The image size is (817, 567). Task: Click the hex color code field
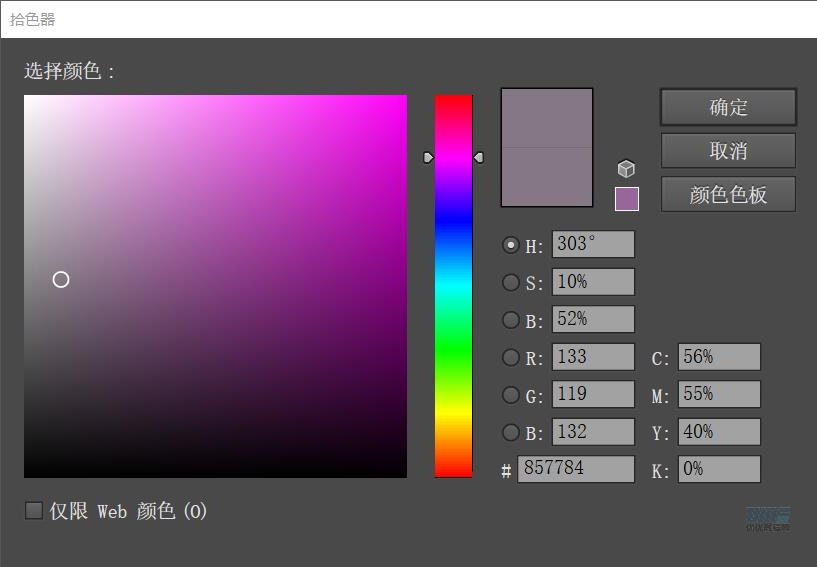pyautogui.click(x=575, y=469)
